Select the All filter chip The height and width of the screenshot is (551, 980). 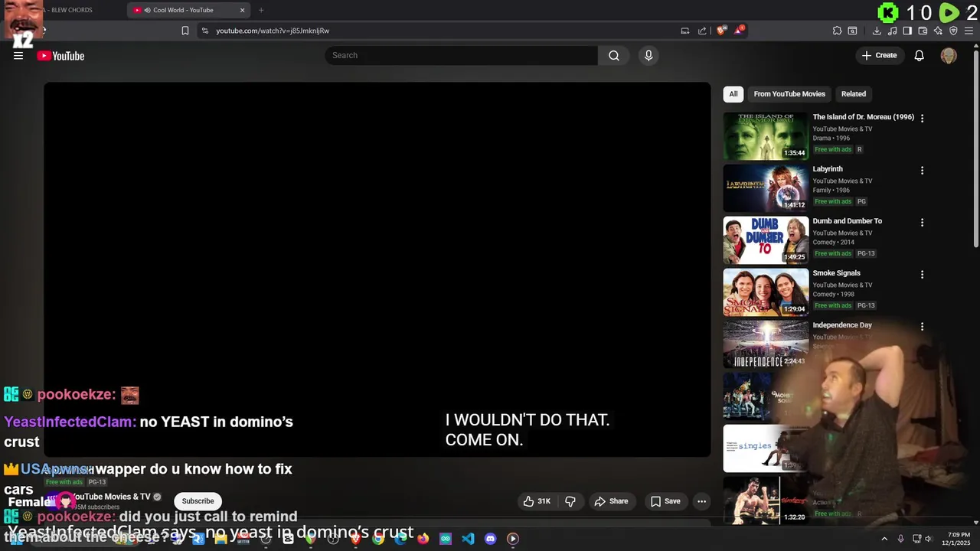(733, 94)
